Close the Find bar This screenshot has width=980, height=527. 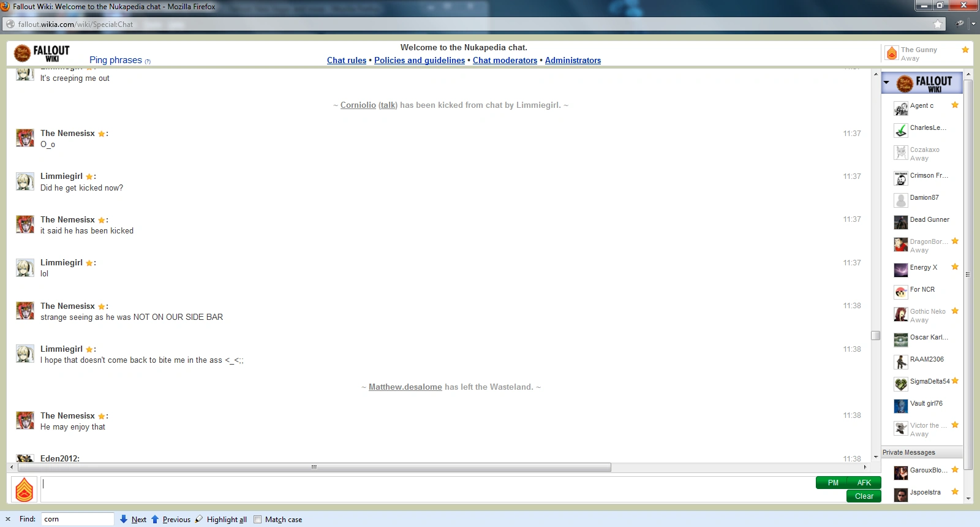point(8,519)
